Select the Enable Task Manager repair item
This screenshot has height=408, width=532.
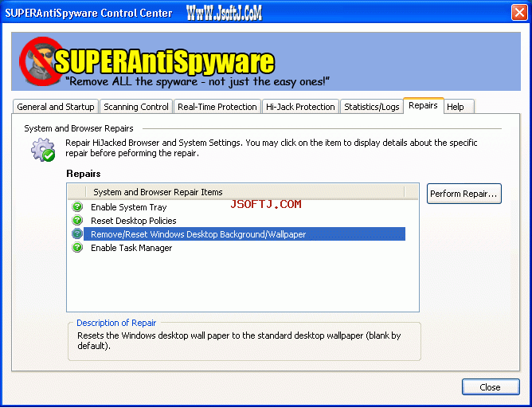tap(131, 248)
